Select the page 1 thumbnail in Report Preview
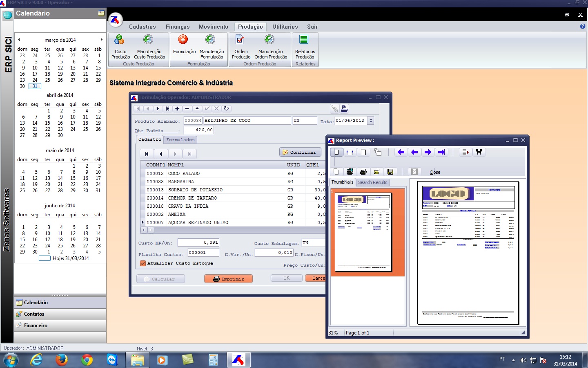 (x=363, y=232)
